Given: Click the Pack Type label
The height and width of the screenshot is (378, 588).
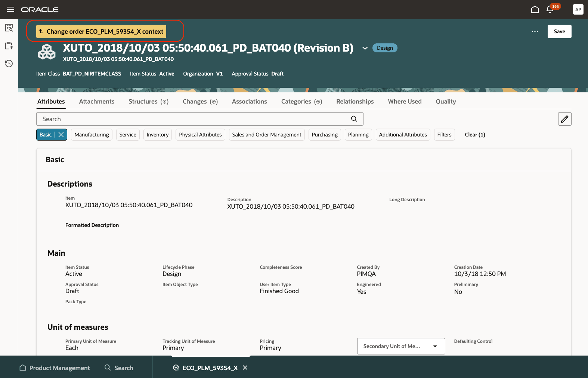Looking at the screenshot, I should pos(76,302).
